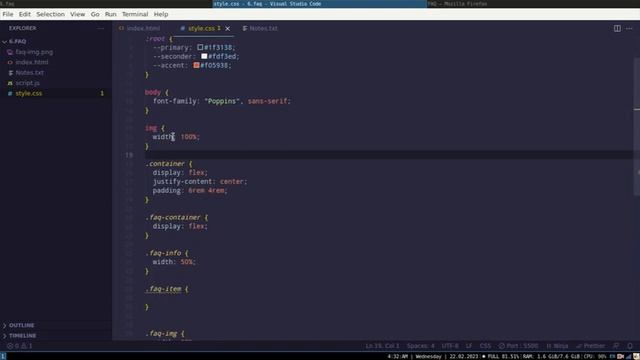Click line number 19 in the gutter

click(x=129, y=155)
